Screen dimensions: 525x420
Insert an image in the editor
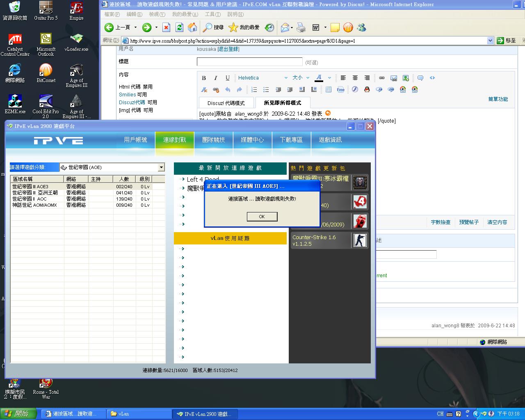click(406, 78)
